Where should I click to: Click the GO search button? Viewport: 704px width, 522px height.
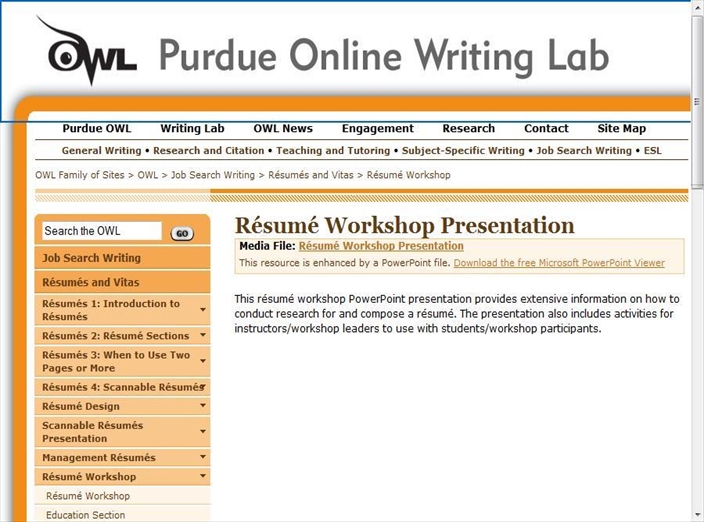tap(182, 233)
